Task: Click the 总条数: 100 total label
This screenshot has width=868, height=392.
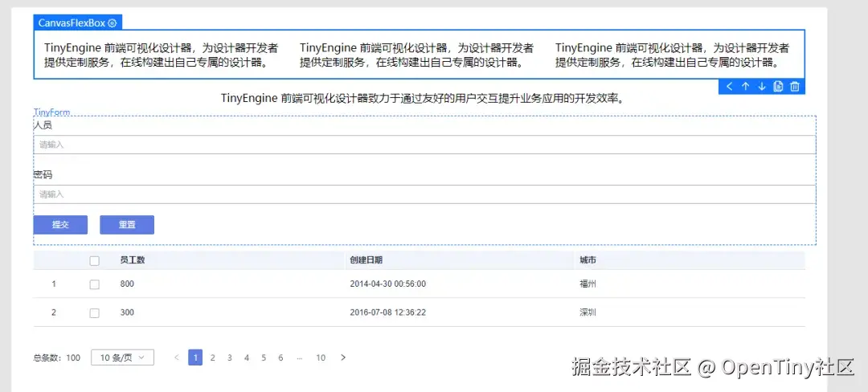Action: tap(57, 357)
